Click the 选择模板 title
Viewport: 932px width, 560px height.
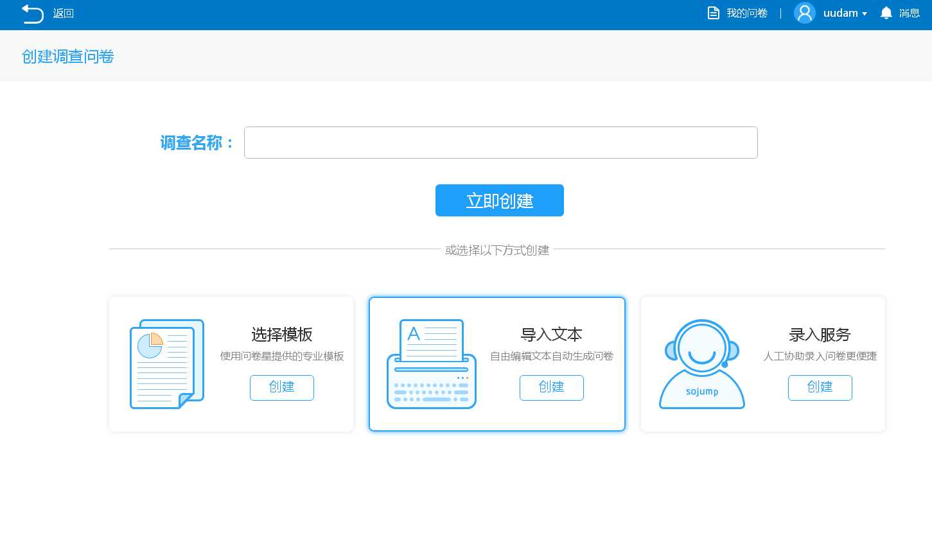[x=282, y=335]
